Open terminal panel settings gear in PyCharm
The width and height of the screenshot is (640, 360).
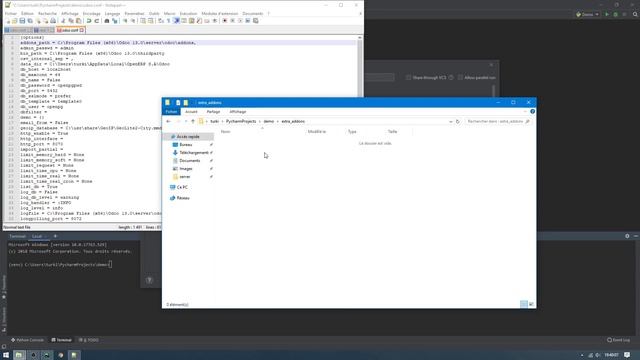(627, 236)
